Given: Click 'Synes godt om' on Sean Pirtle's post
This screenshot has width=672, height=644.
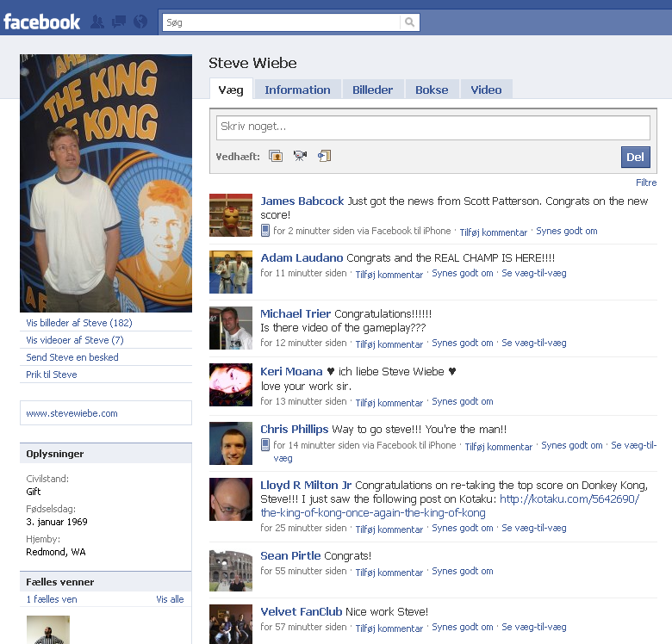Looking at the screenshot, I should [463, 571].
